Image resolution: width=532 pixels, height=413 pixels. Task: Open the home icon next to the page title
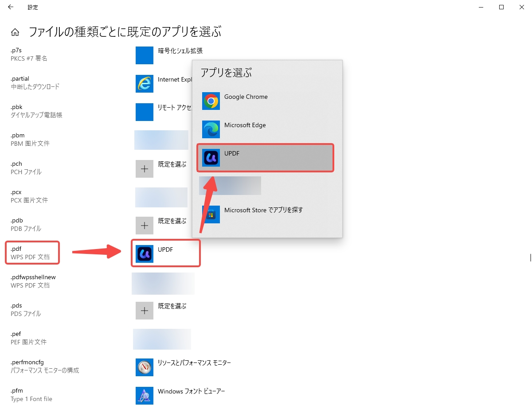click(15, 32)
